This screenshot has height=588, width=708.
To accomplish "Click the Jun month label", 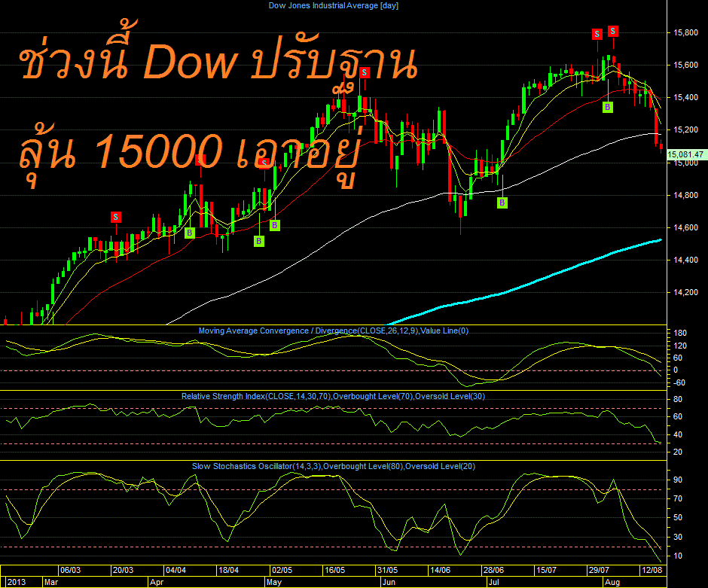I will pyautogui.click(x=389, y=582).
